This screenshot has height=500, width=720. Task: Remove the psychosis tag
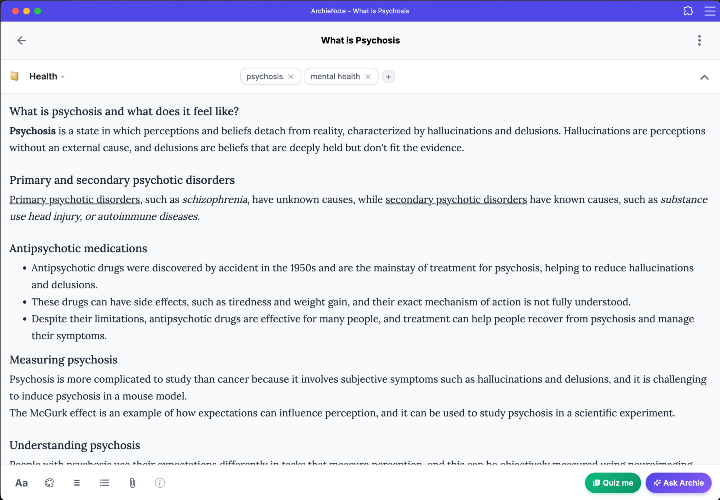click(x=291, y=77)
